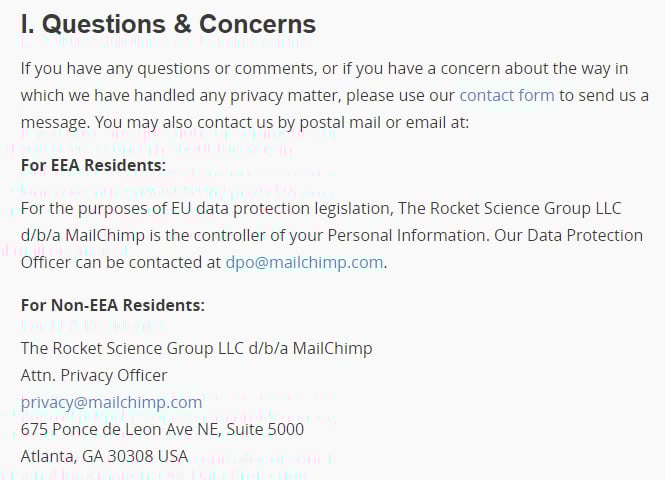Click the Questions & Concerns heading
This screenshot has width=665, height=480.
(168, 24)
